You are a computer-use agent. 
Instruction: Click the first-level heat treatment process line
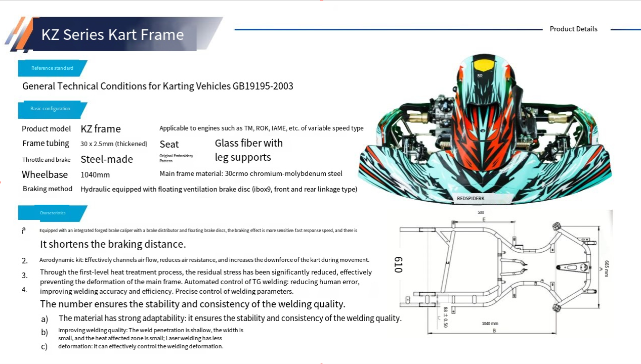click(206, 272)
